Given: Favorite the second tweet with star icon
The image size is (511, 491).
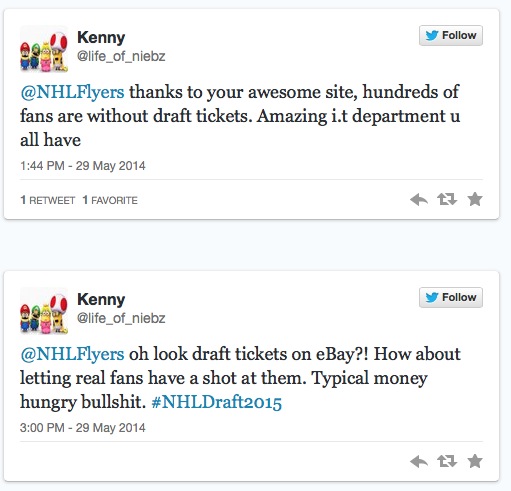Looking at the screenshot, I should 475,461.
